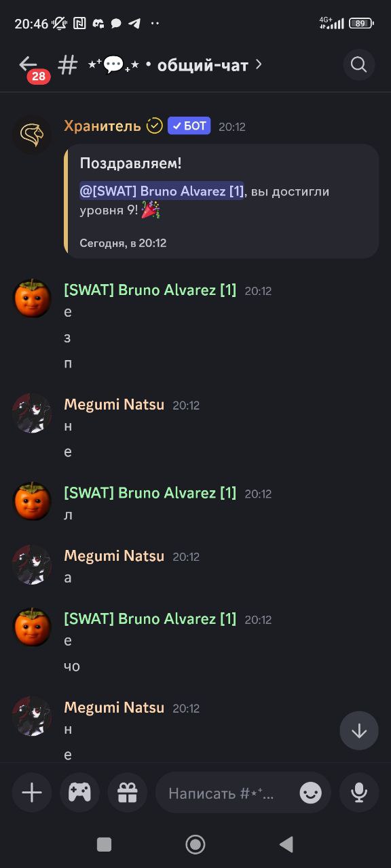
Task: Open the game controller apps icon
Action: click(79, 793)
